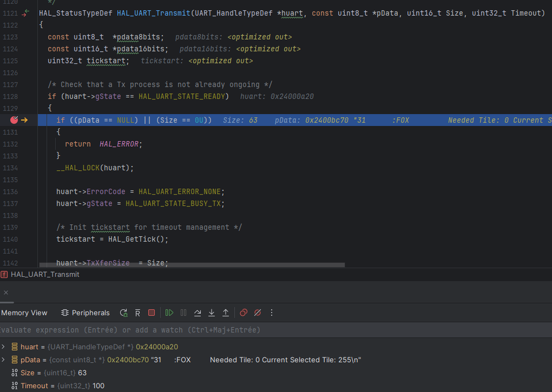Stop the debug session

[x=151, y=312]
